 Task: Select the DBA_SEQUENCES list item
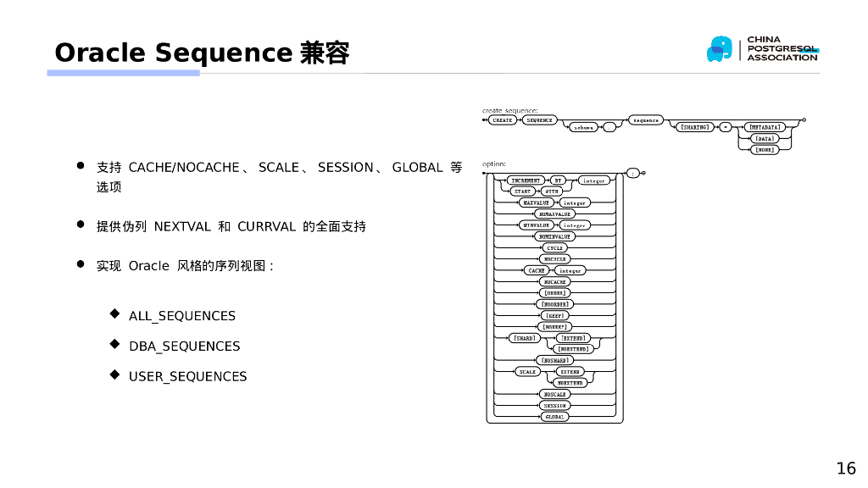184,347
